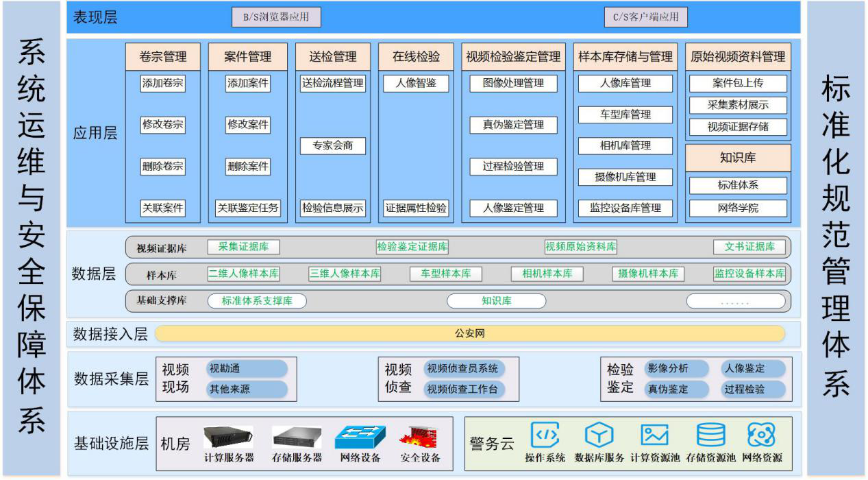Click the 添加卷宗 button

[164, 84]
